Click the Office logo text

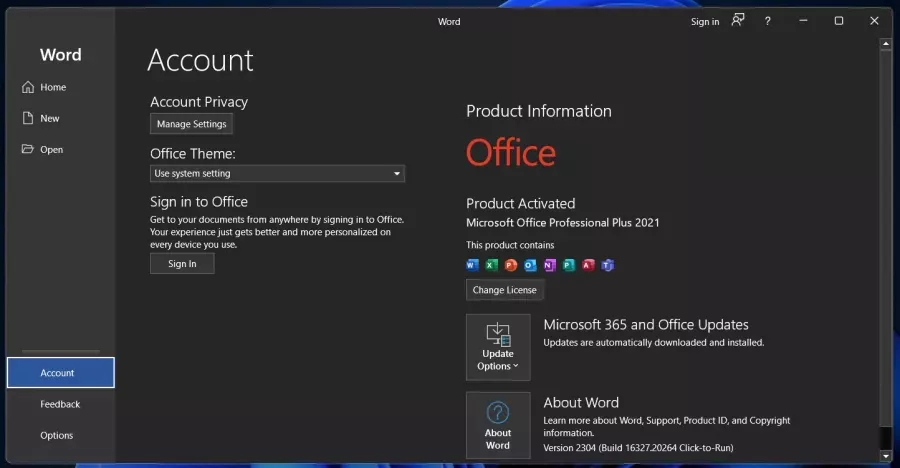click(x=510, y=153)
